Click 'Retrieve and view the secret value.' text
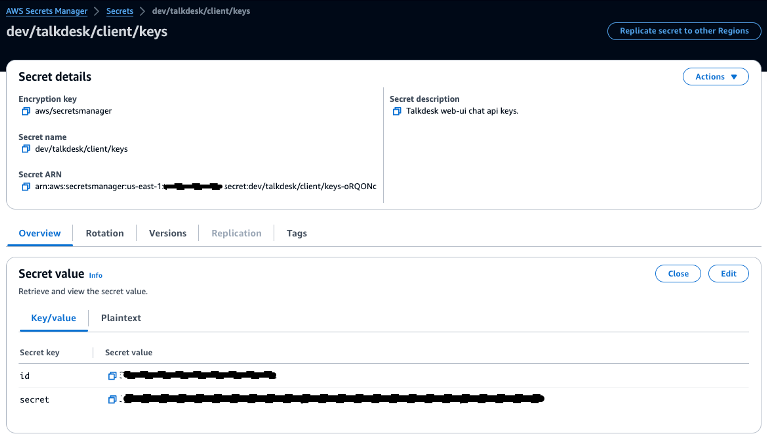The image size is (768, 440). [x=83, y=292]
